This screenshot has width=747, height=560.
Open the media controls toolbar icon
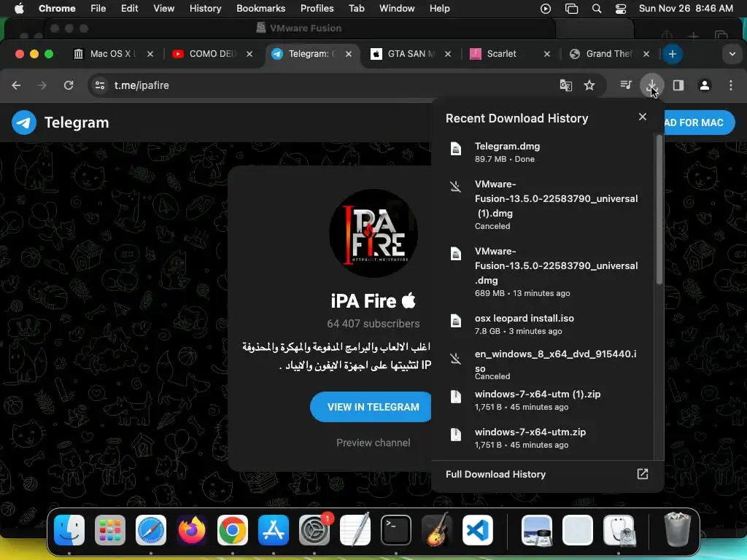[x=625, y=85]
